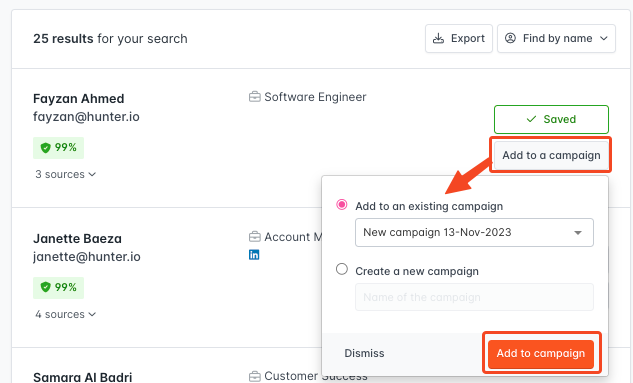Image resolution: width=633 pixels, height=383 pixels.
Task: Open the Find by name dropdown
Action: tap(556, 38)
